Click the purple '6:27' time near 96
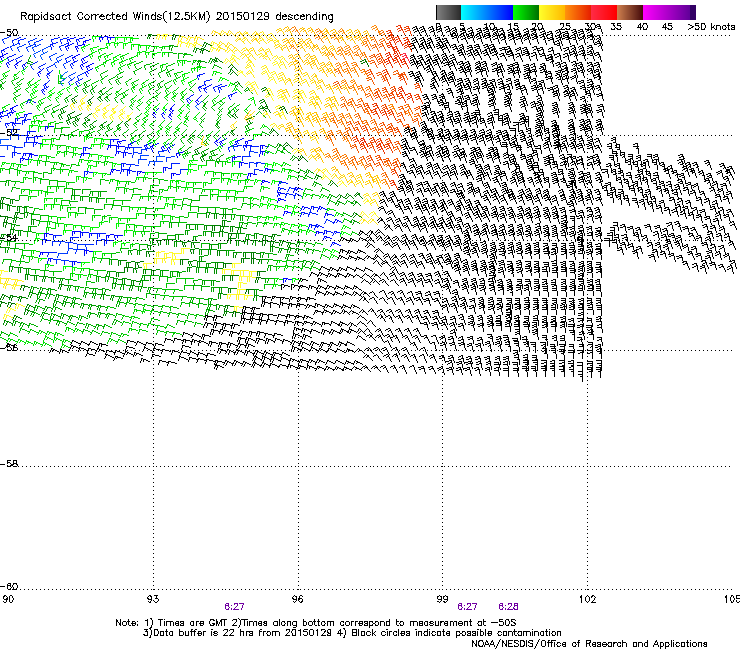The width and height of the screenshot is (740, 650). (235, 607)
